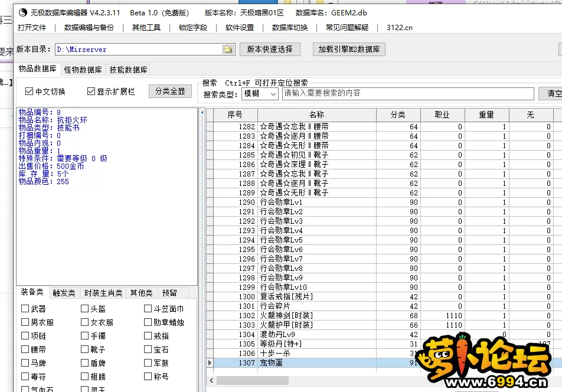
Task: Click the collapse arrow above the row selector column
Action: pyautogui.click(x=202, y=112)
